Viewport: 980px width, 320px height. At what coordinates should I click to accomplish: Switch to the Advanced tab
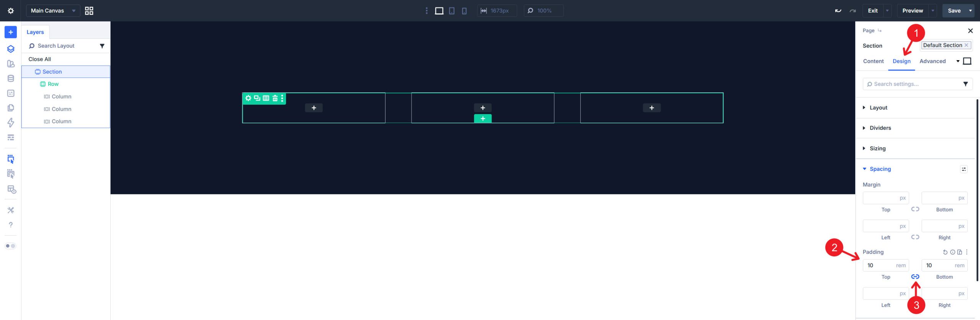point(932,61)
